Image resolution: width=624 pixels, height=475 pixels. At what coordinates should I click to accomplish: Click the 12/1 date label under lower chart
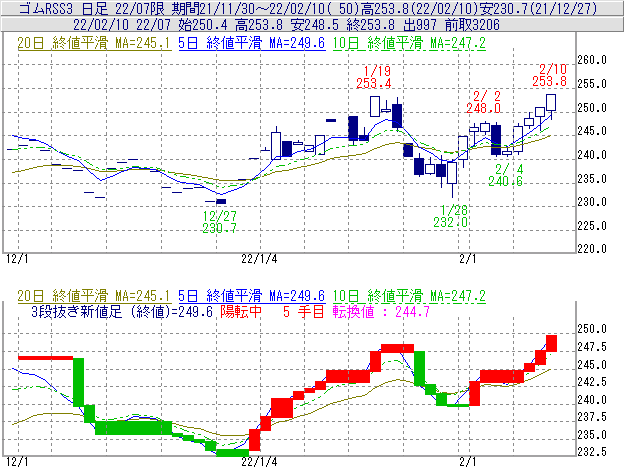tap(17, 462)
